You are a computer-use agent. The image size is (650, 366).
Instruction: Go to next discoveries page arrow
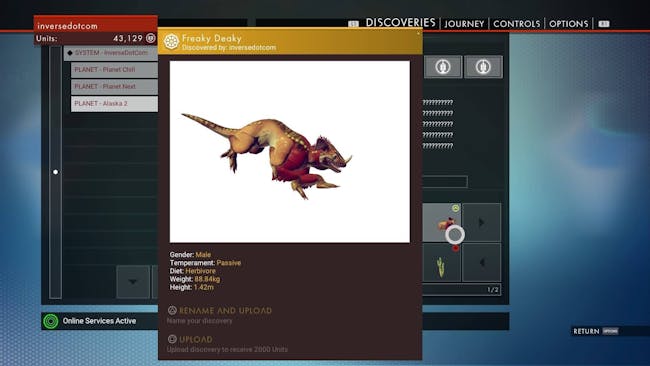[482, 223]
